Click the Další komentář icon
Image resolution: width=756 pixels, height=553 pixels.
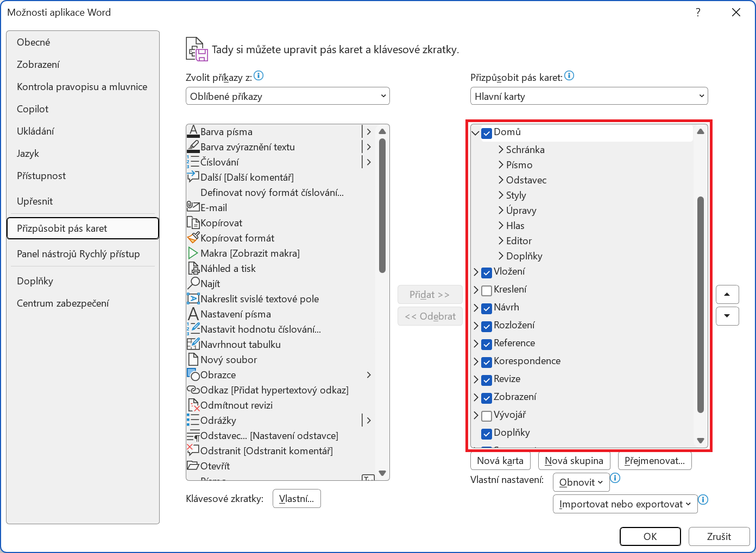[193, 177]
